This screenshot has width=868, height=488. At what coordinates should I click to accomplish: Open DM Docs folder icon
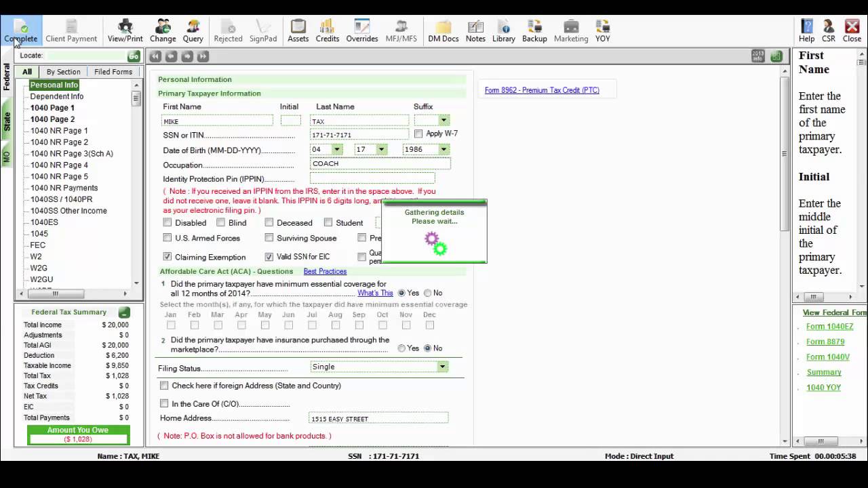click(443, 31)
